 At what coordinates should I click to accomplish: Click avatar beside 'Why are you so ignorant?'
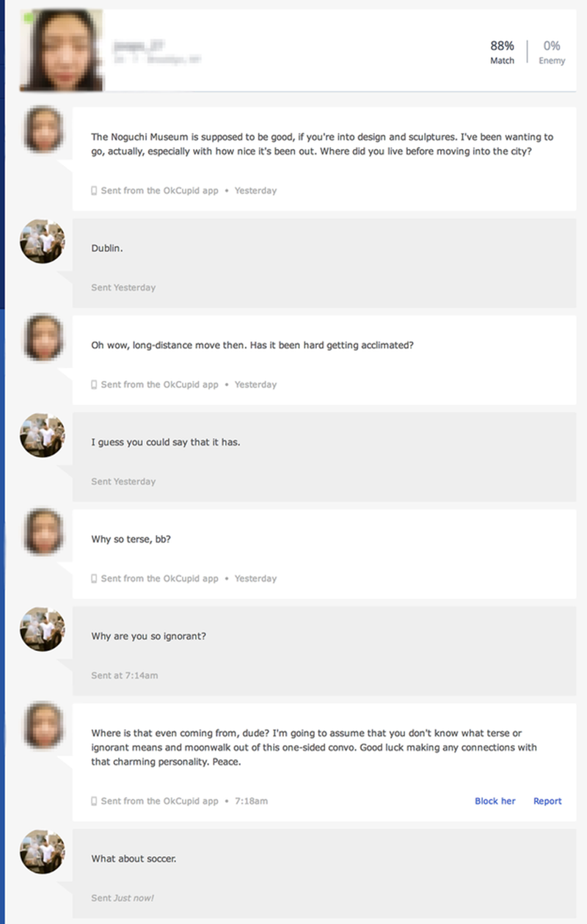click(x=43, y=629)
